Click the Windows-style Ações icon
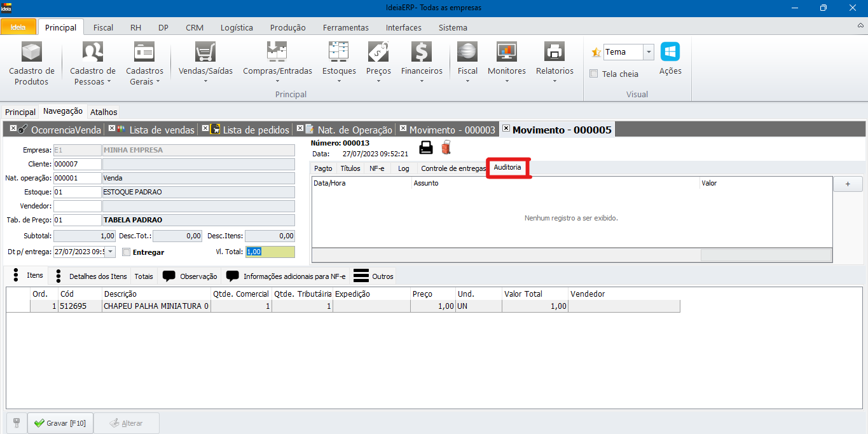The image size is (868, 434). pos(670,52)
